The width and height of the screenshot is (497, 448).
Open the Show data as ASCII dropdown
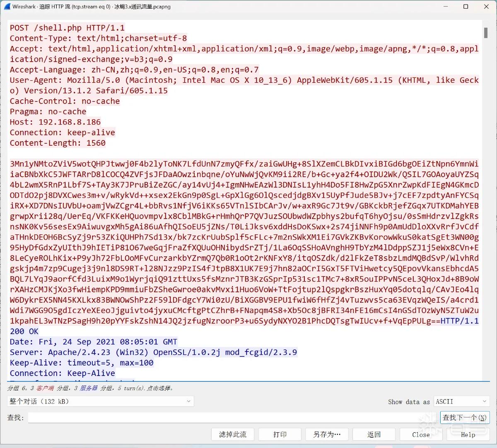click(x=462, y=402)
